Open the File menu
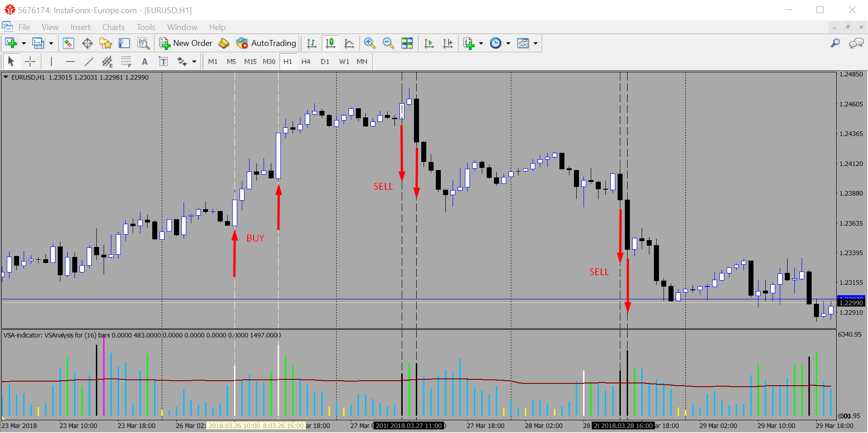 pyautogui.click(x=24, y=27)
